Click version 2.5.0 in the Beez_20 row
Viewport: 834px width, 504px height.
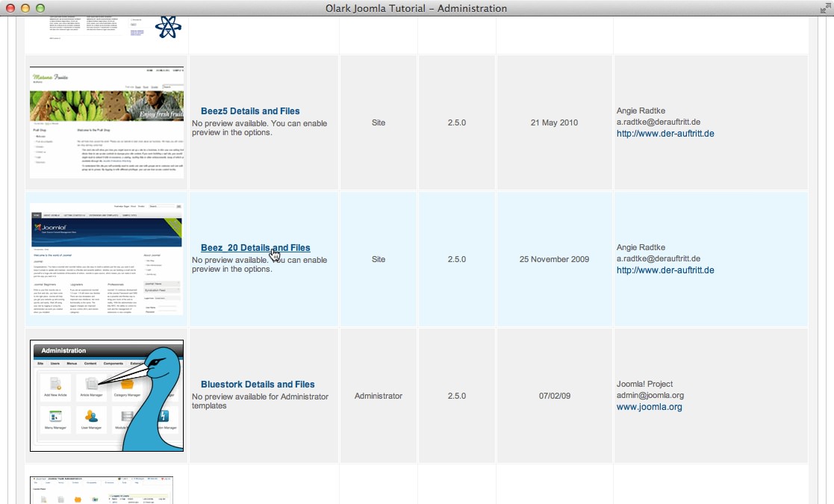coord(457,259)
